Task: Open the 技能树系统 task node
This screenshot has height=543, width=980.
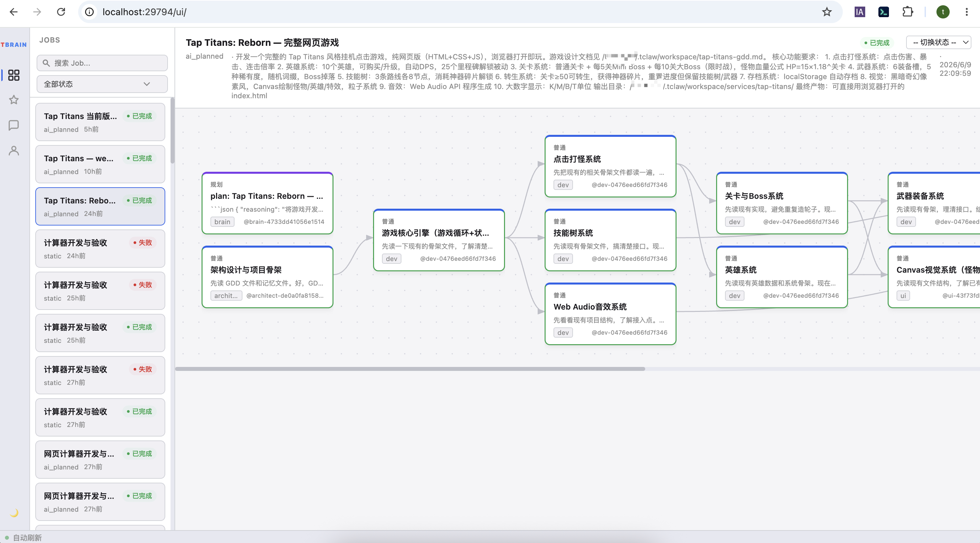Action: click(x=610, y=240)
